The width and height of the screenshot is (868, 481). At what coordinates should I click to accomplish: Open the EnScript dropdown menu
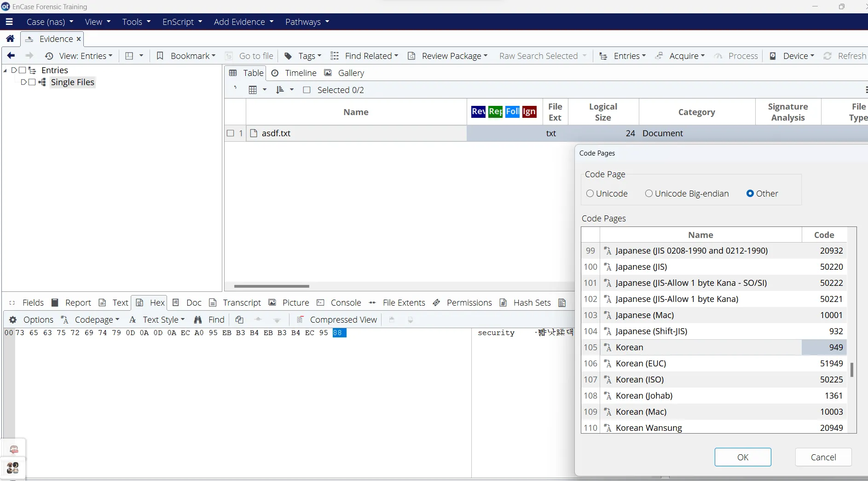[x=182, y=22]
